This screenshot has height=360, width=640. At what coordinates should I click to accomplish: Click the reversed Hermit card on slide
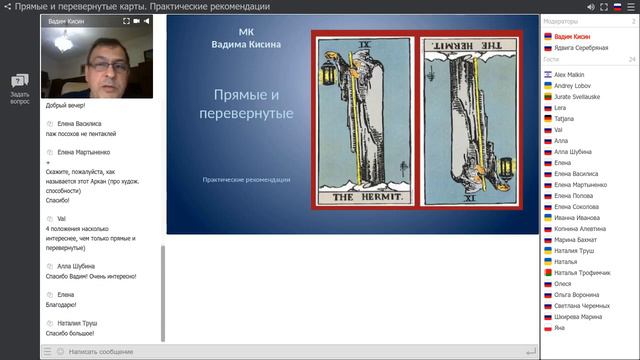471,121
